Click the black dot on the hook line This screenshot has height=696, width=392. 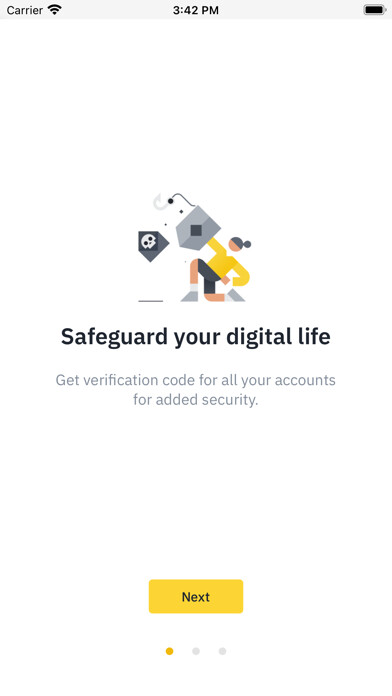[170, 201]
